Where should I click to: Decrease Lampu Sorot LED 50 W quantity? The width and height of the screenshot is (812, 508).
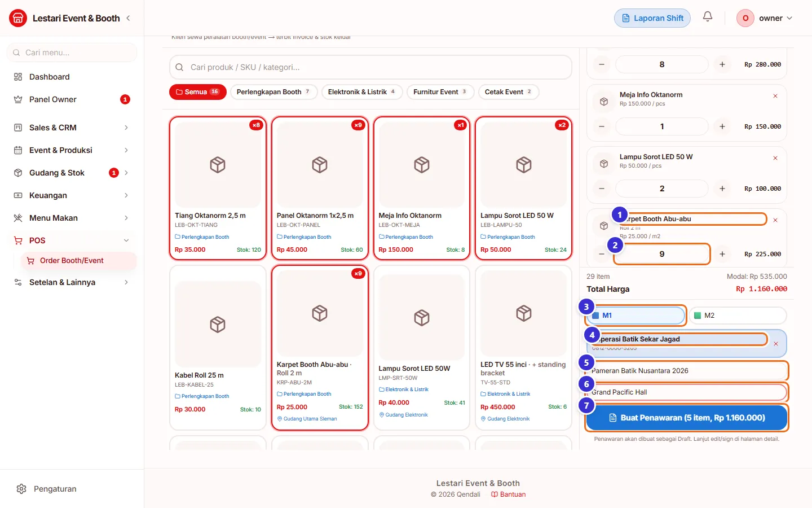click(602, 189)
